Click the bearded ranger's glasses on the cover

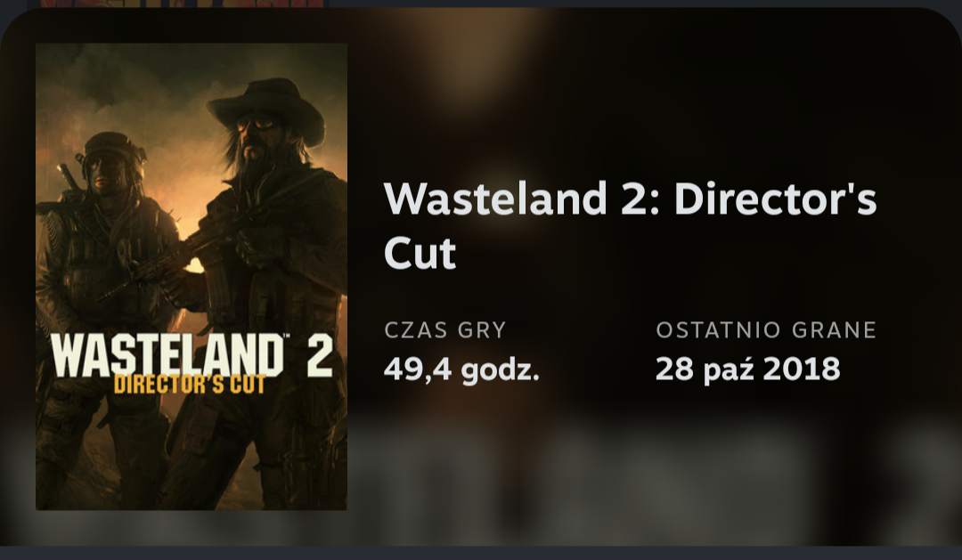tap(257, 123)
